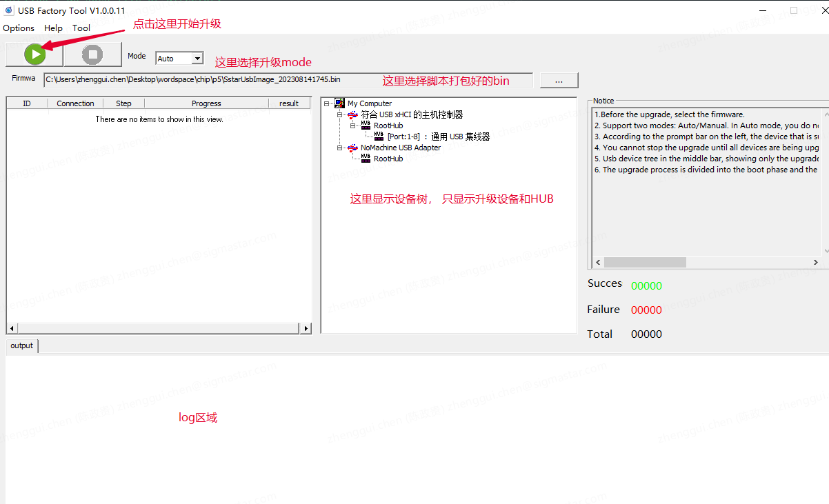829x504 pixels.
Task: Select the My Computer icon in device tree
Action: tap(339, 103)
